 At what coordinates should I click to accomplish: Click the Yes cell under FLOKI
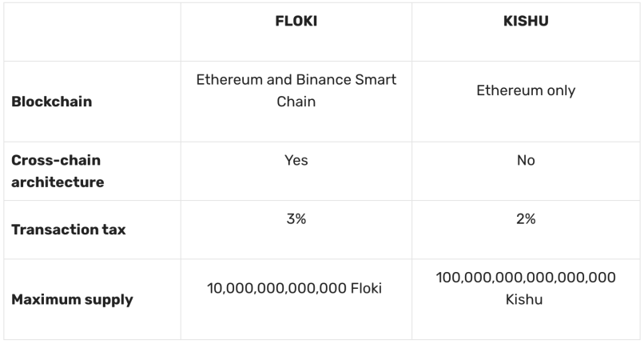(x=296, y=160)
